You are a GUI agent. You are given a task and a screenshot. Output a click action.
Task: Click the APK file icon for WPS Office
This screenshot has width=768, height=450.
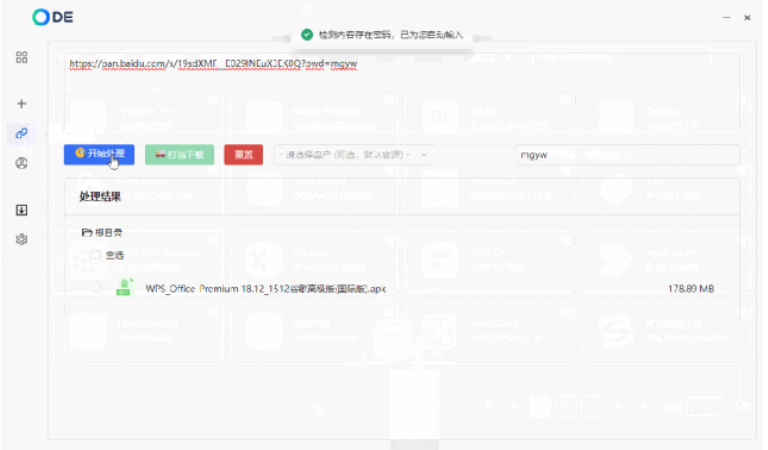[x=124, y=287]
